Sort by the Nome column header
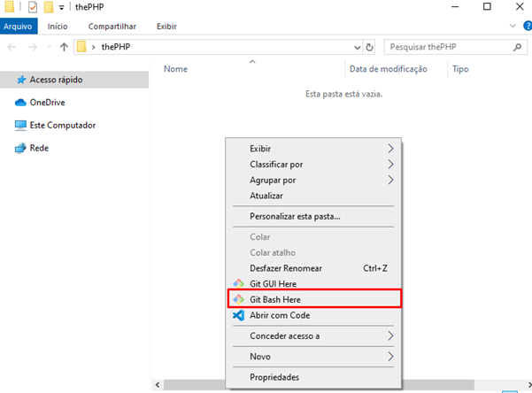Viewport: 532px width, 393px height. tap(176, 69)
